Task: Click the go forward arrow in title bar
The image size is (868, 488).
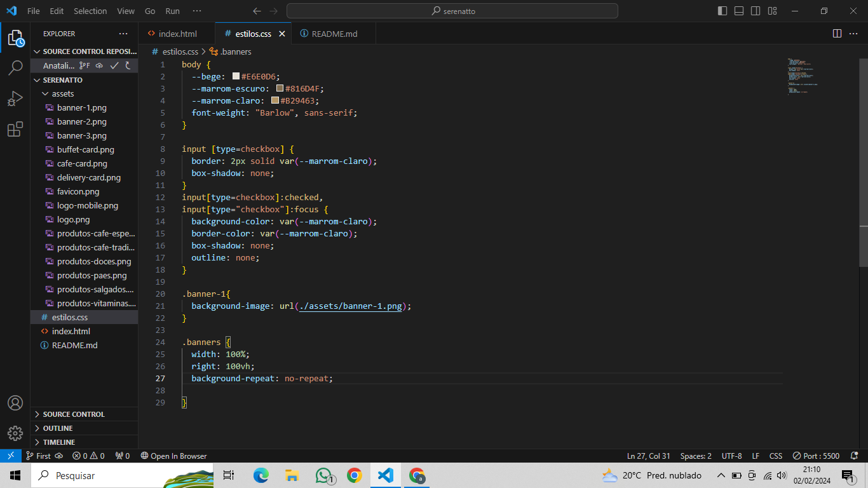Action: 273,11
